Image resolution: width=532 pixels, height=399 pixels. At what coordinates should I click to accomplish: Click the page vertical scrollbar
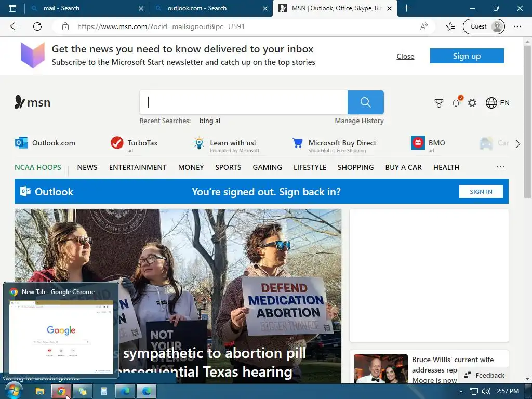527,121
